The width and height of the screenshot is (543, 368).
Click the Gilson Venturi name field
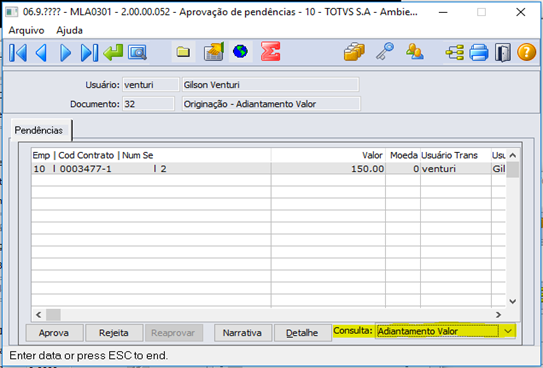pyautogui.click(x=270, y=85)
